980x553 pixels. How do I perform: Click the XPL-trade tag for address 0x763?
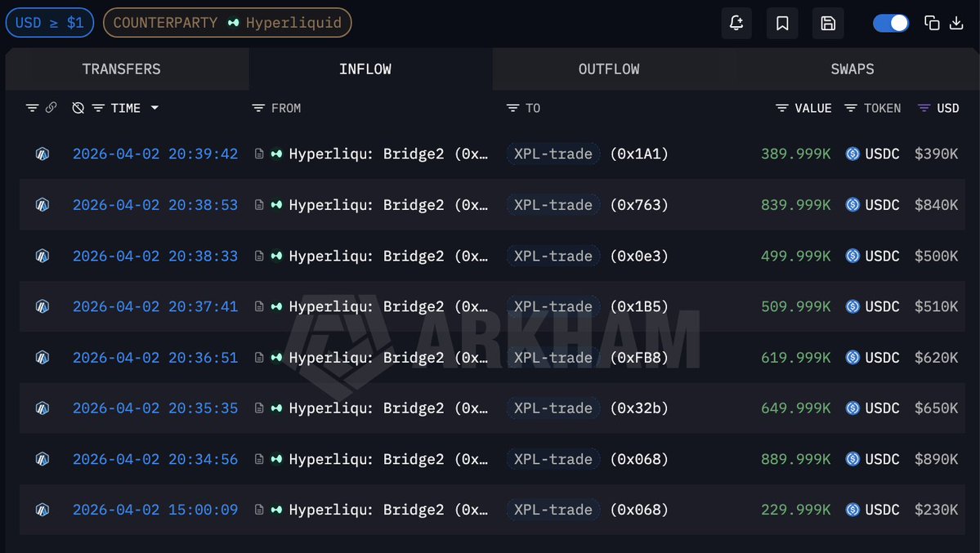(x=553, y=205)
